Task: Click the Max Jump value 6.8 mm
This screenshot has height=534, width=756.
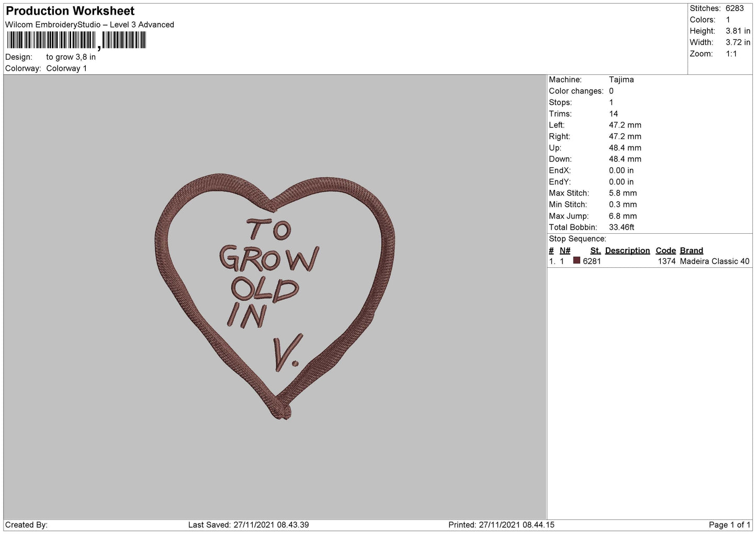Action: tap(623, 216)
